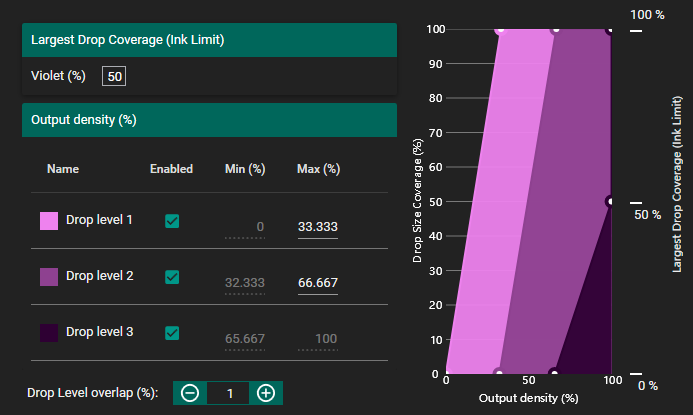Edit Drop level 2 Max value 66.667
Viewport: 693px width, 415px height.
tap(316, 283)
